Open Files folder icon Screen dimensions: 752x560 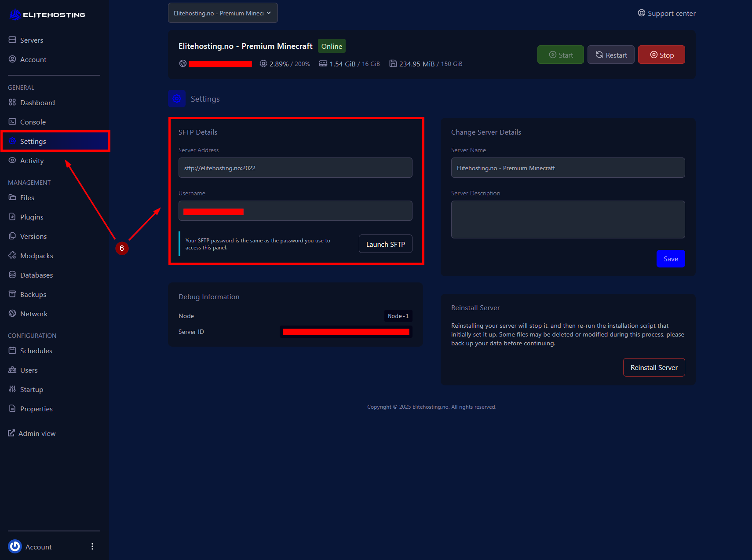(x=12, y=198)
